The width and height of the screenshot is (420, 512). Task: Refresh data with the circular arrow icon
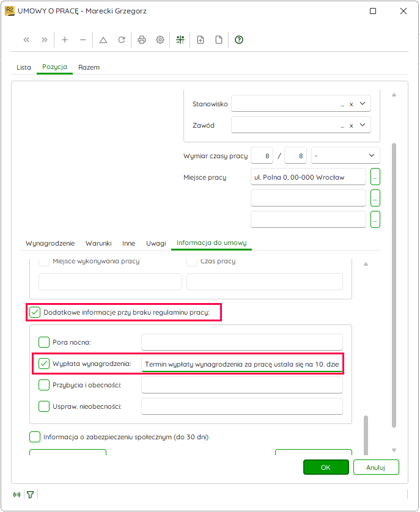[x=122, y=40]
